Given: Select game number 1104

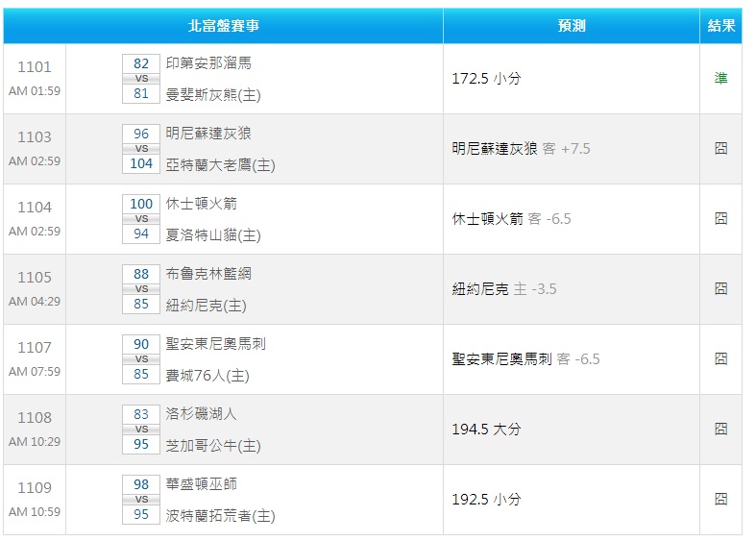Looking at the screenshot, I should pyautogui.click(x=35, y=208).
